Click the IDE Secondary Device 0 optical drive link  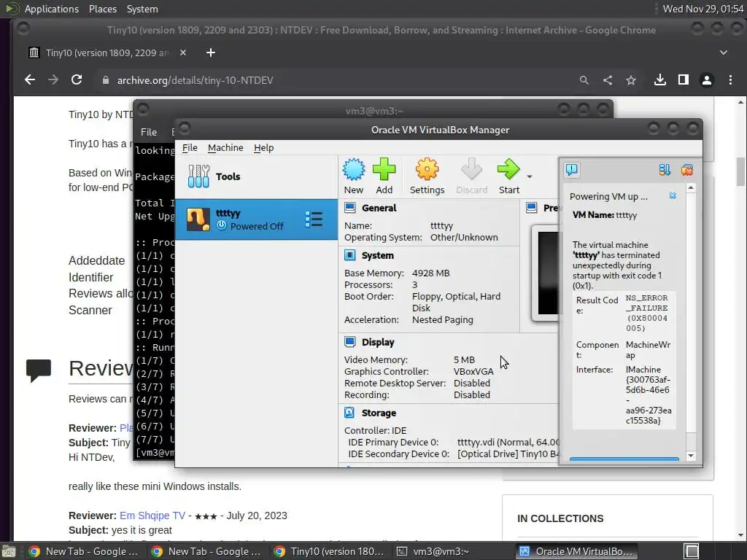pyautogui.click(x=508, y=454)
